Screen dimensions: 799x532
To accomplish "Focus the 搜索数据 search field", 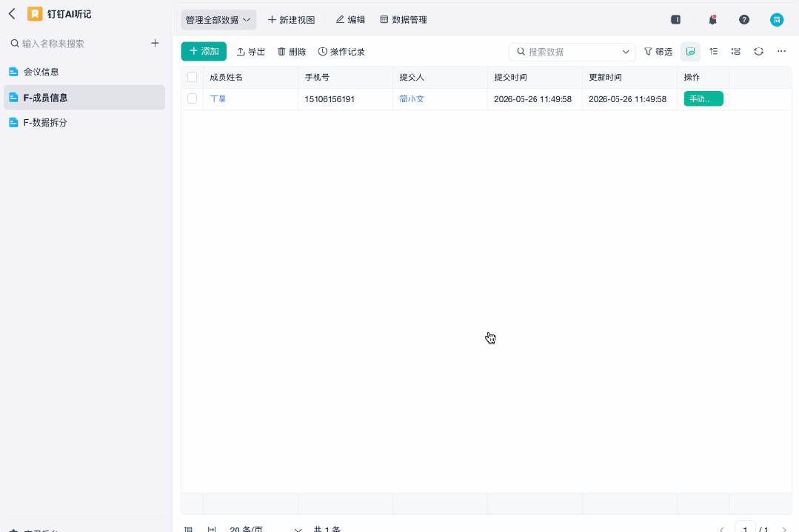I will click(x=572, y=52).
